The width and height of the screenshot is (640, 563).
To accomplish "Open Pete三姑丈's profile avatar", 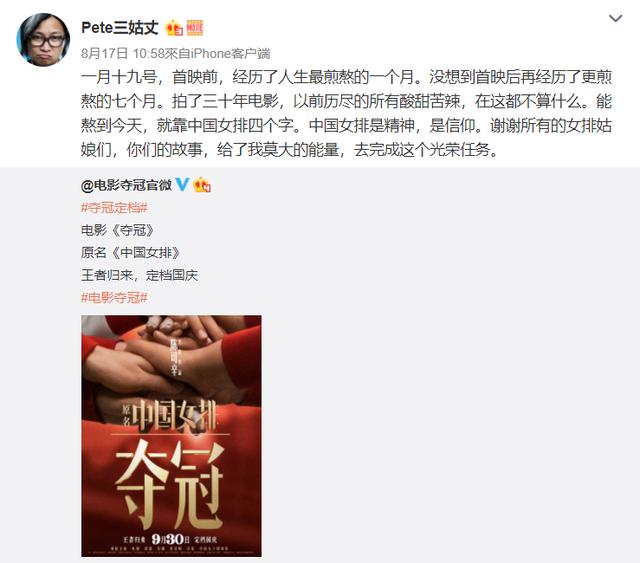I will 43,40.
